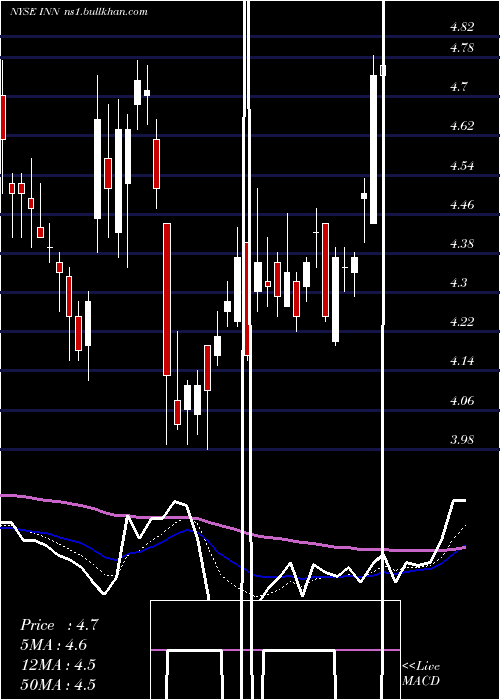Image resolution: width=500 pixels, height=700 pixels.
Task: Click the 4.82 price axis label
Action: click(462, 27)
